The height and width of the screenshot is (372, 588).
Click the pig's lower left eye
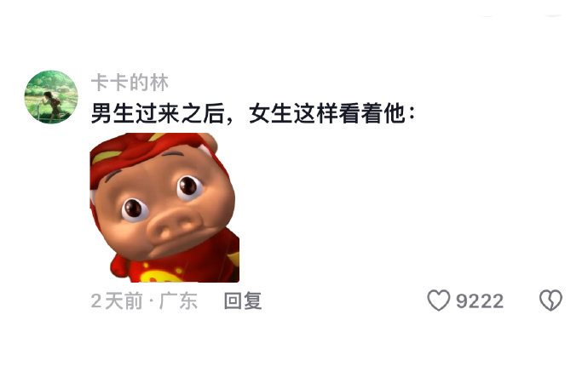pos(134,209)
